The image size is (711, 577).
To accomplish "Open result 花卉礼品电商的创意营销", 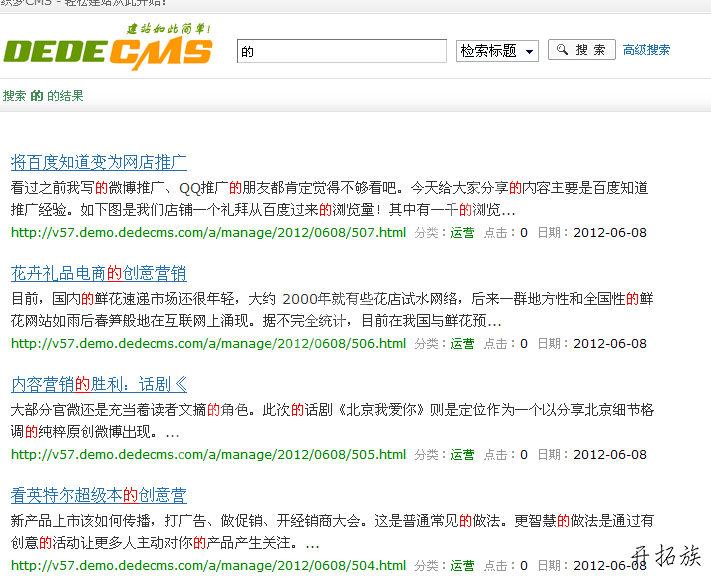I will coord(99,274).
